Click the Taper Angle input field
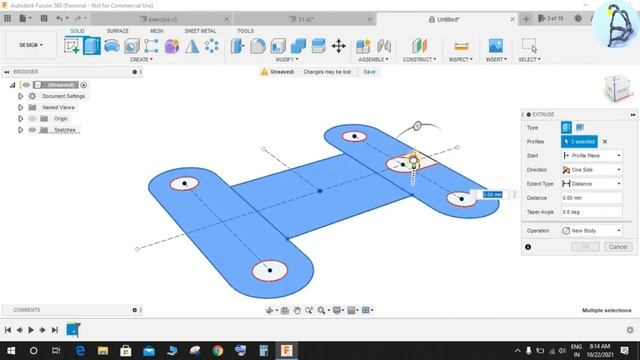This screenshot has width=640, height=360. [591, 212]
